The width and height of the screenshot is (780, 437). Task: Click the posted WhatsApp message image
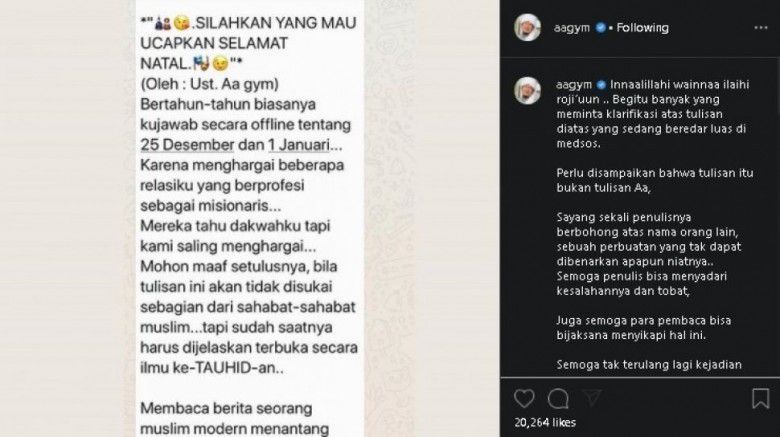250,218
